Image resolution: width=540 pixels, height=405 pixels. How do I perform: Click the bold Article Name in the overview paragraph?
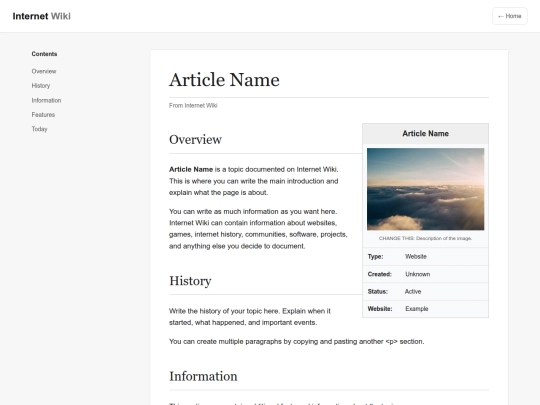coord(191,169)
